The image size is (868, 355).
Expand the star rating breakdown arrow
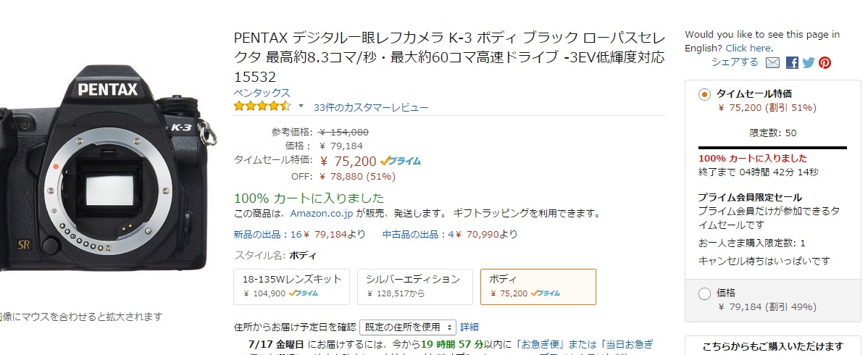click(x=301, y=105)
